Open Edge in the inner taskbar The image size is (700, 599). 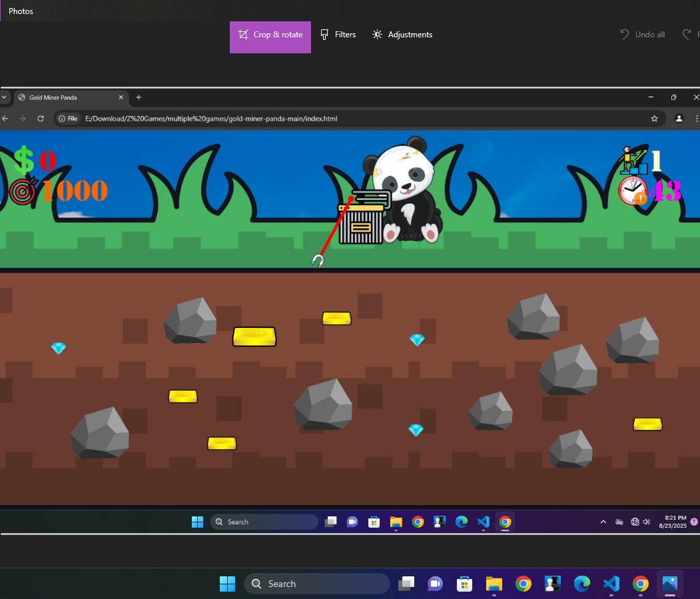(462, 522)
